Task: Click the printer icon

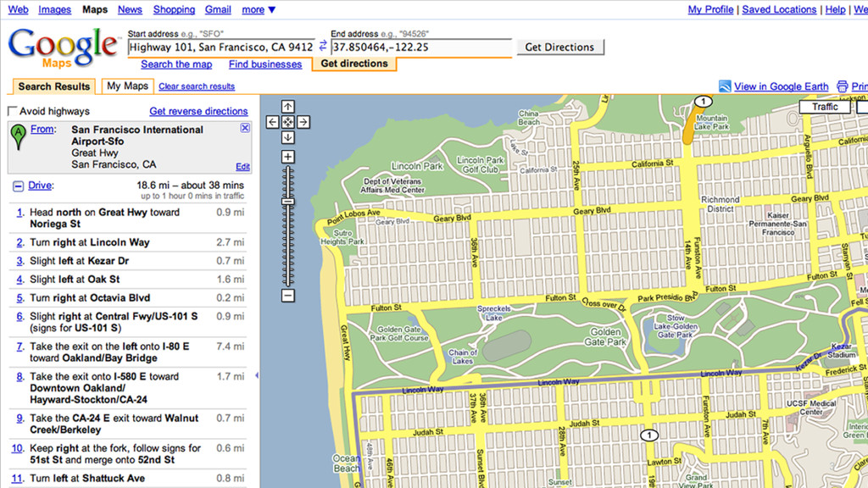Action: click(x=842, y=86)
